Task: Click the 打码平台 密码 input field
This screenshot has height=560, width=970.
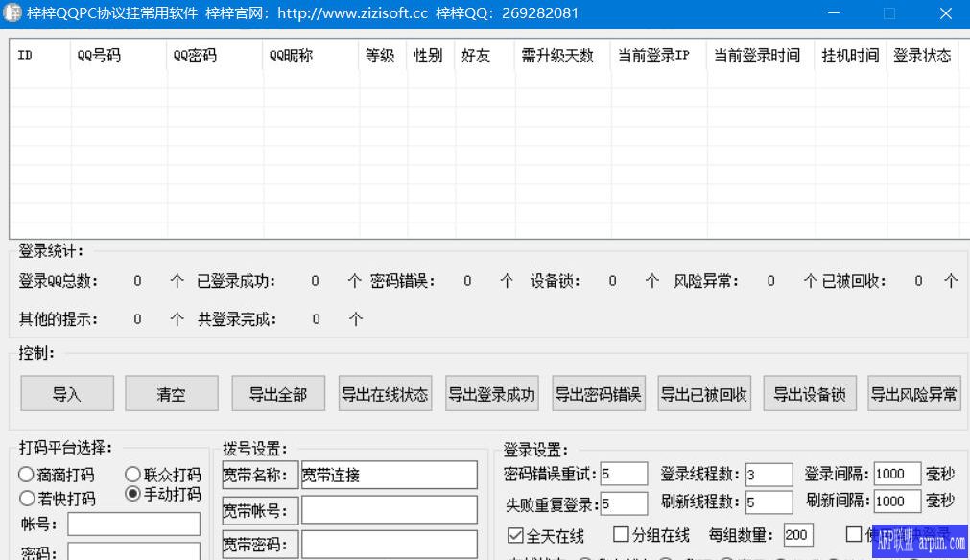Action: [133, 551]
